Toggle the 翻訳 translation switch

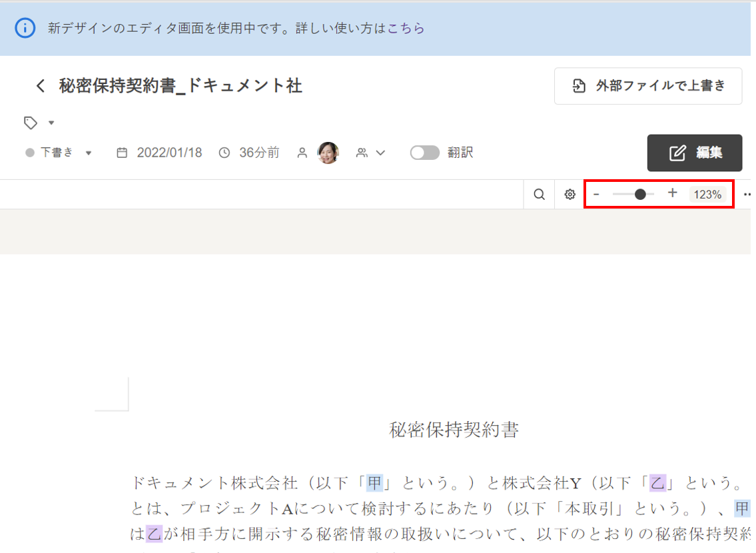coord(424,153)
